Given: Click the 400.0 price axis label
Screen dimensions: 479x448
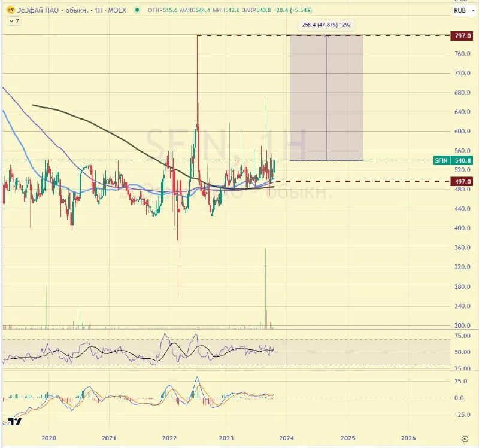Looking at the screenshot, I should click(462, 228).
